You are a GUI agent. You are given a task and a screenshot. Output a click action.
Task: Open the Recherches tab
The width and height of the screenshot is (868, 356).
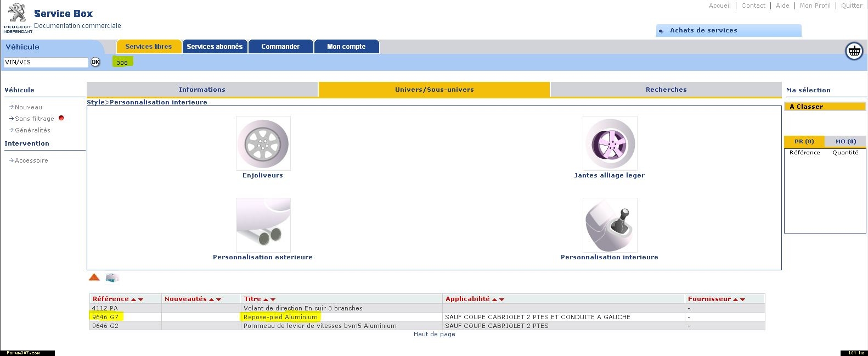coord(666,90)
